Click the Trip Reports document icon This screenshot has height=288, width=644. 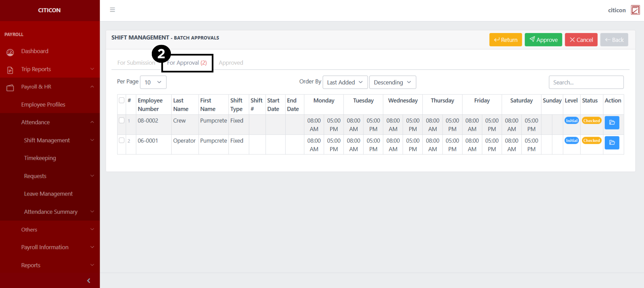[x=10, y=70]
